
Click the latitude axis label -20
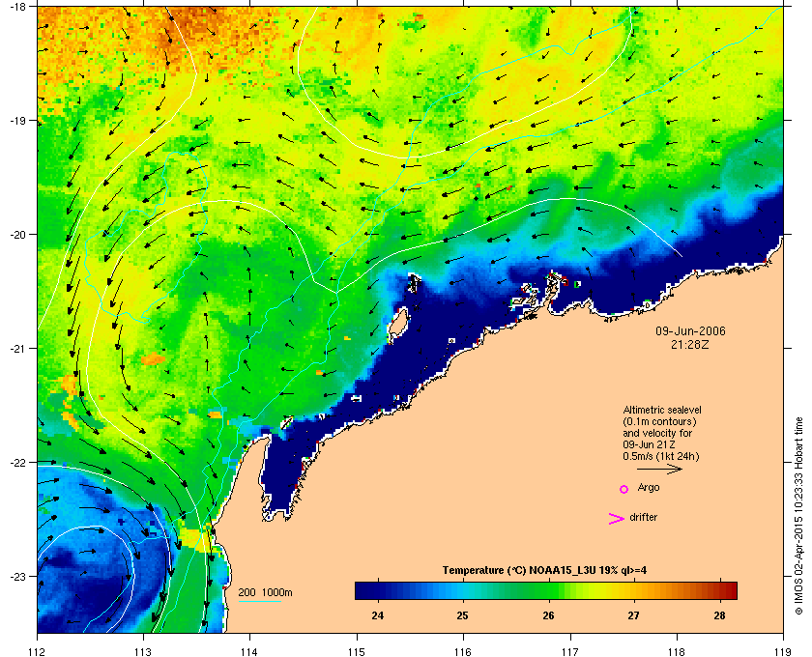point(18,234)
